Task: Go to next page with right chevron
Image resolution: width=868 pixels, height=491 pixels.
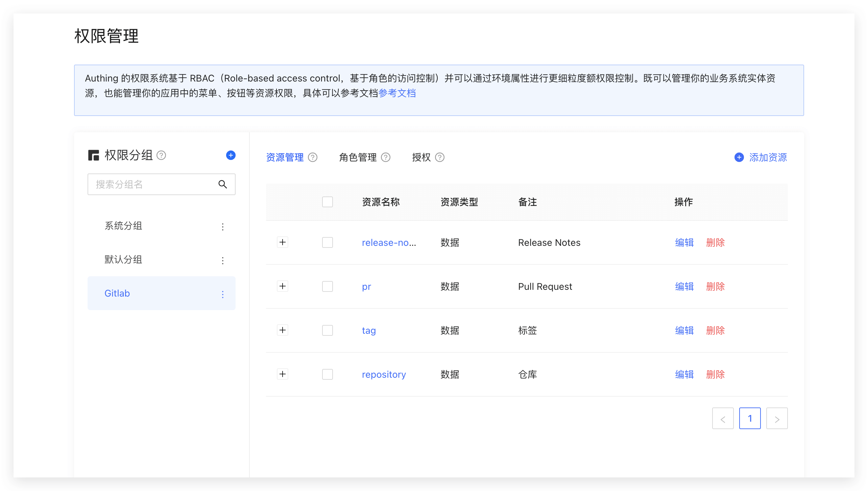Action: 777,419
